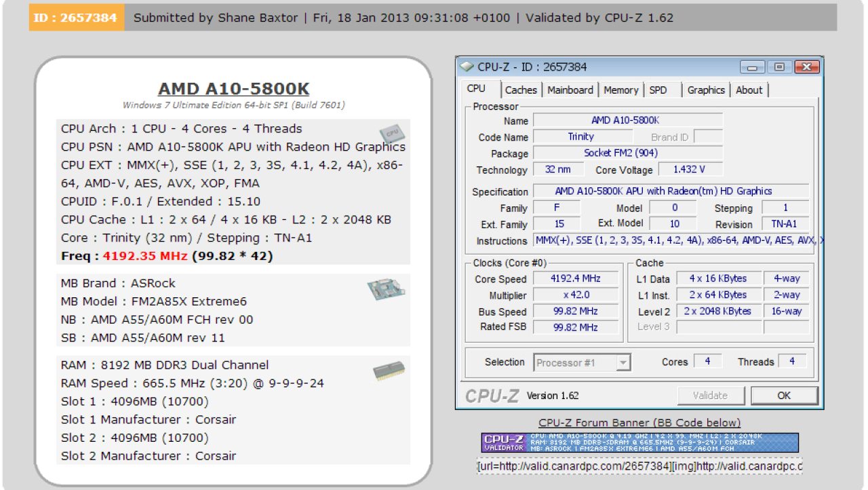Click the Technology value 32 nm
868x490 pixels.
(559, 170)
